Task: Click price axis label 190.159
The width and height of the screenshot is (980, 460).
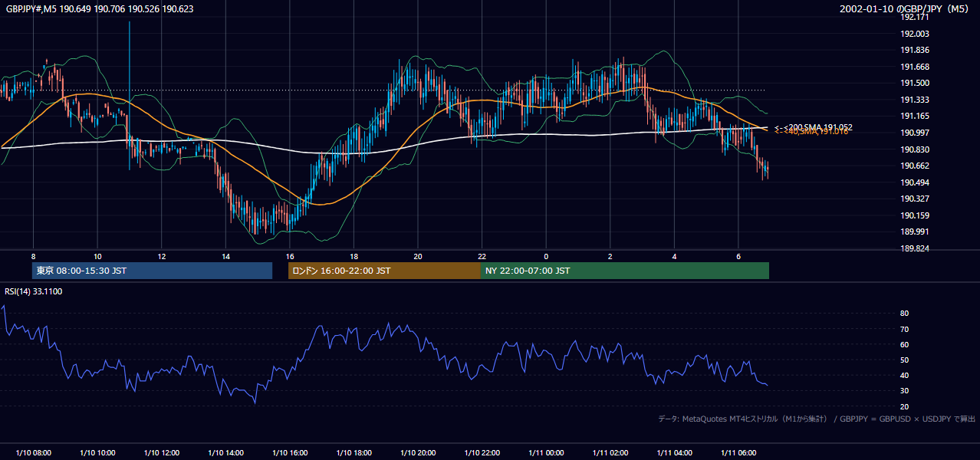Action: click(915, 215)
